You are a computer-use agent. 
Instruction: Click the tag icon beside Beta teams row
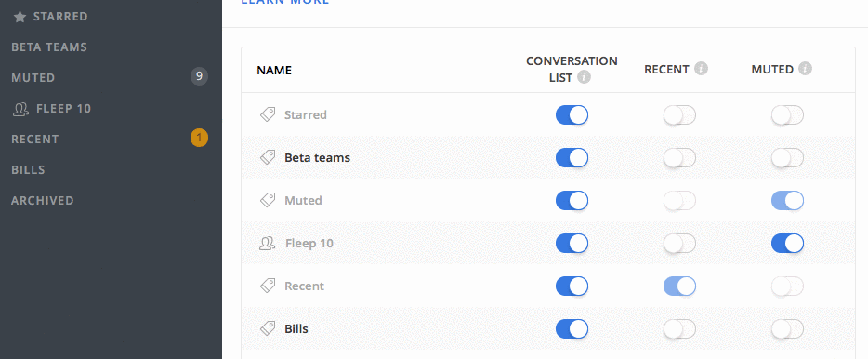[x=268, y=157]
